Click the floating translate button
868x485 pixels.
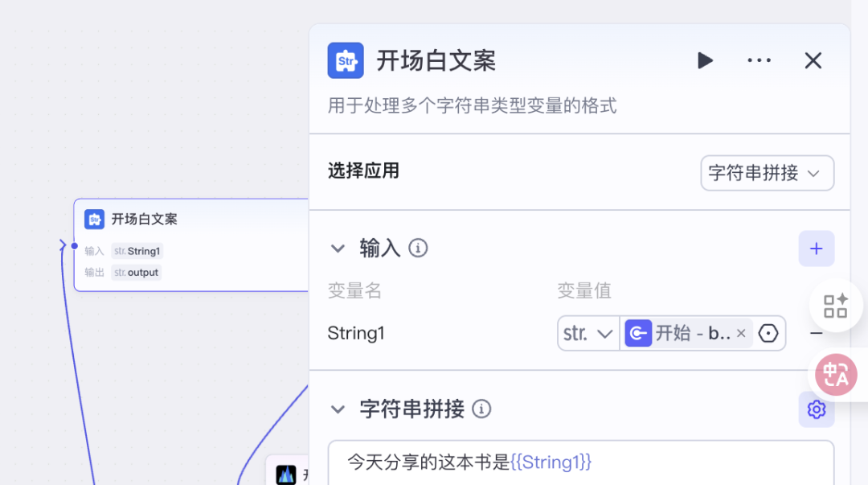point(836,374)
